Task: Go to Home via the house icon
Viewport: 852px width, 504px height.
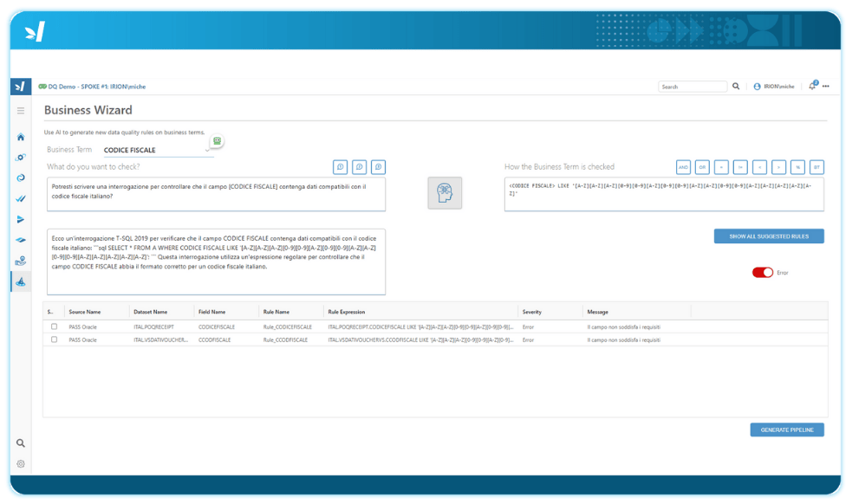Action: coord(21,137)
